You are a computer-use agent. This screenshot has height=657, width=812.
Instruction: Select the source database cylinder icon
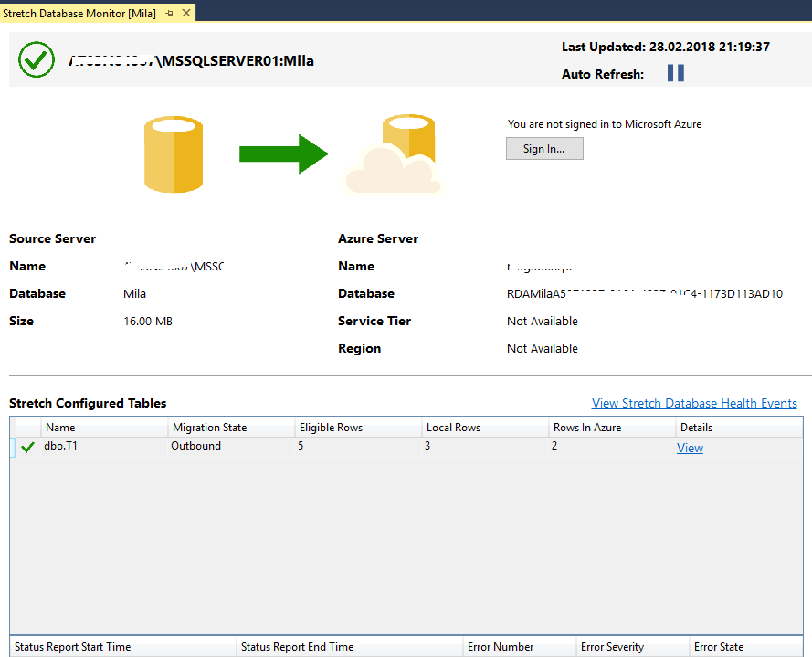pos(173,154)
